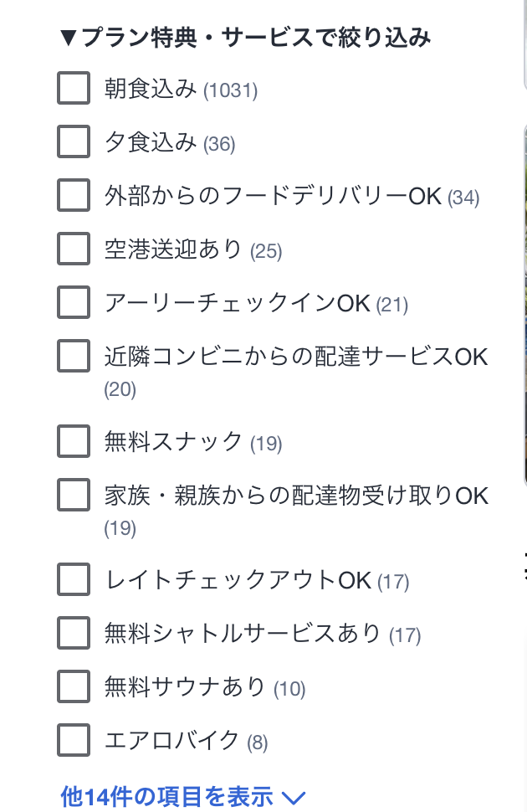This screenshot has height=812, width=527.
Task: Check the 朝食込み (breakfast included) checkbox
Action: [74, 87]
